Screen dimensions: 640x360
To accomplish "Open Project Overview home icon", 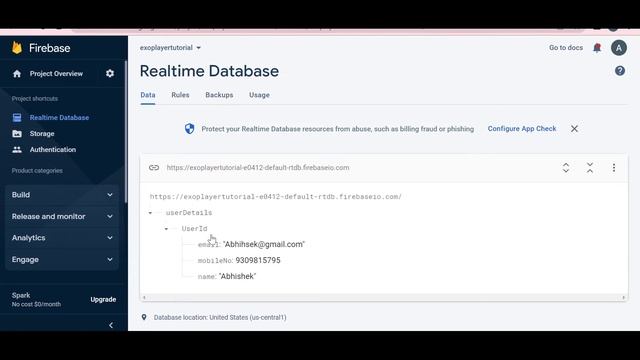I will (x=17, y=74).
